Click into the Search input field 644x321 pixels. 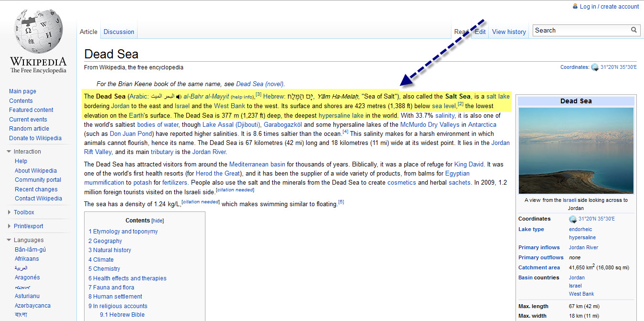coord(580,30)
